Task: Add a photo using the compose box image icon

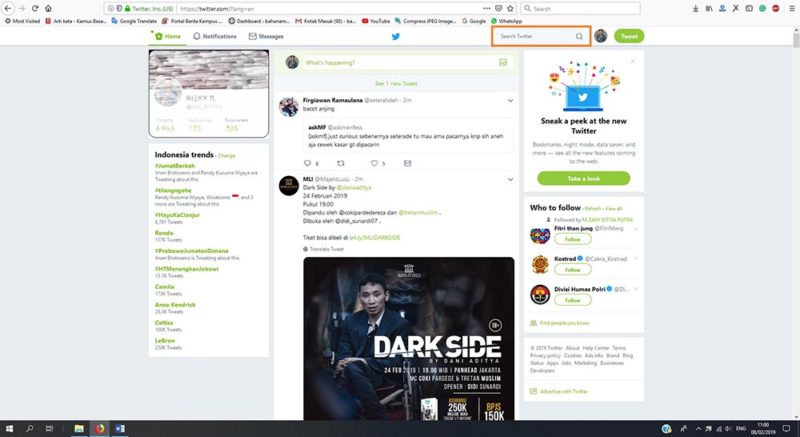Action: coord(503,62)
